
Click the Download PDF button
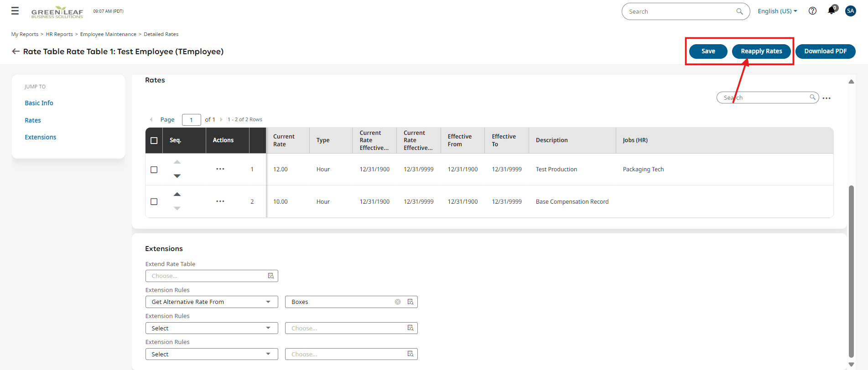[x=825, y=51]
